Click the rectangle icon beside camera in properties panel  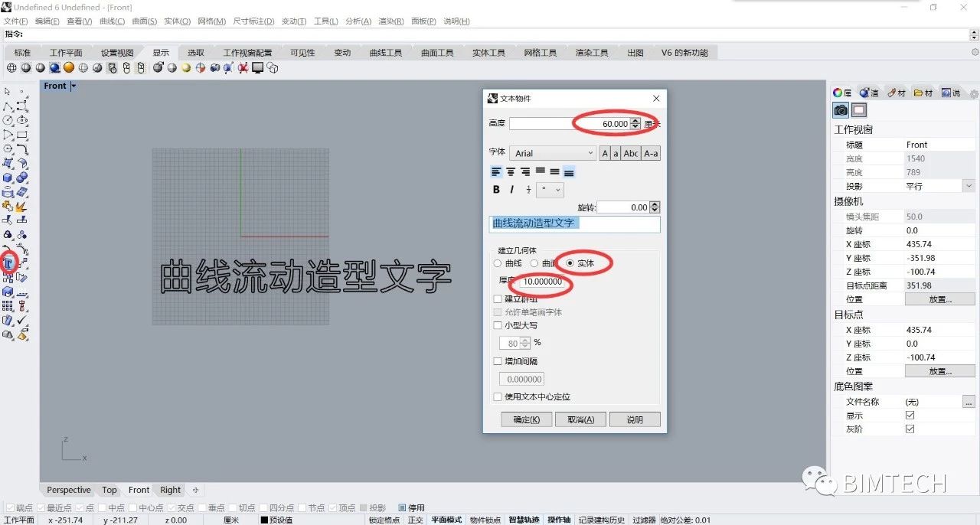tap(858, 110)
